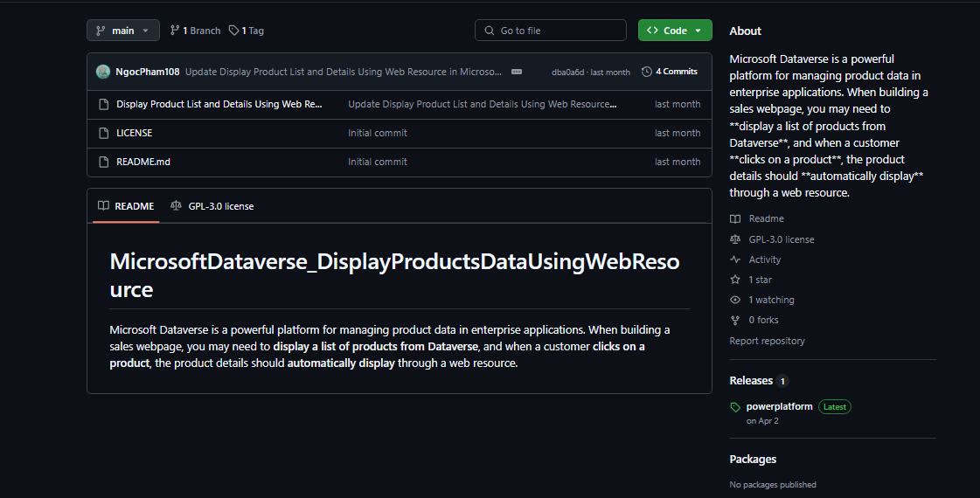This screenshot has width=980, height=498.
Task: Click the release date on Apr 2
Action: (x=762, y=421)
